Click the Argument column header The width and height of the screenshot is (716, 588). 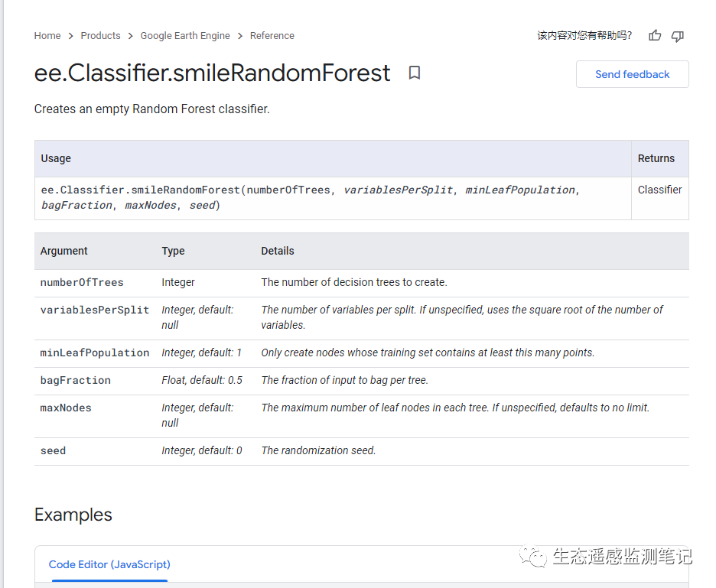pos(64,251)
